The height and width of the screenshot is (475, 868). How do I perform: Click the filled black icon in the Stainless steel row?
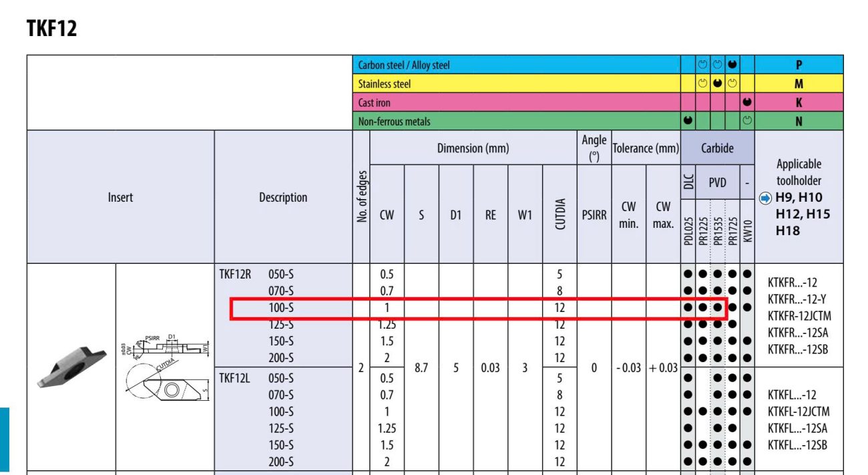pyautogui.click(x=717, y=84)
